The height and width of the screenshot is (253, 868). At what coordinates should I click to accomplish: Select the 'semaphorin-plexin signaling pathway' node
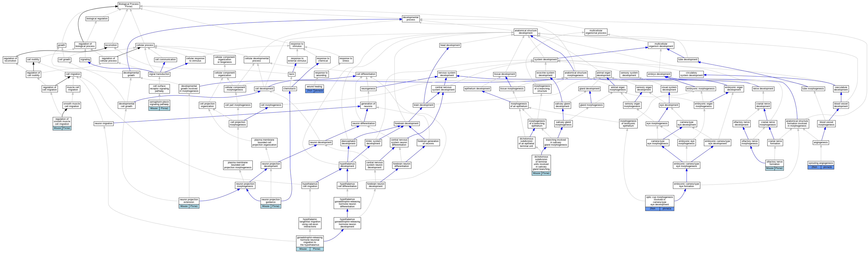[159, 105]
